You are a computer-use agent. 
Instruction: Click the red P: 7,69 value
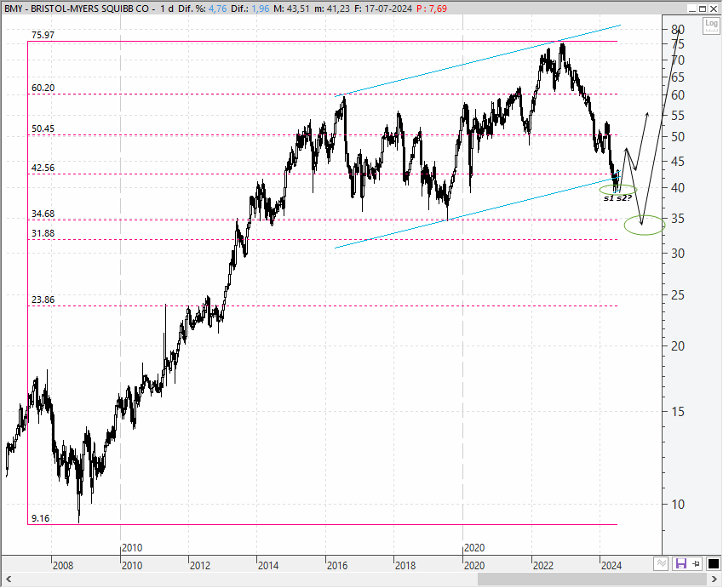click(x=432, y=9)
